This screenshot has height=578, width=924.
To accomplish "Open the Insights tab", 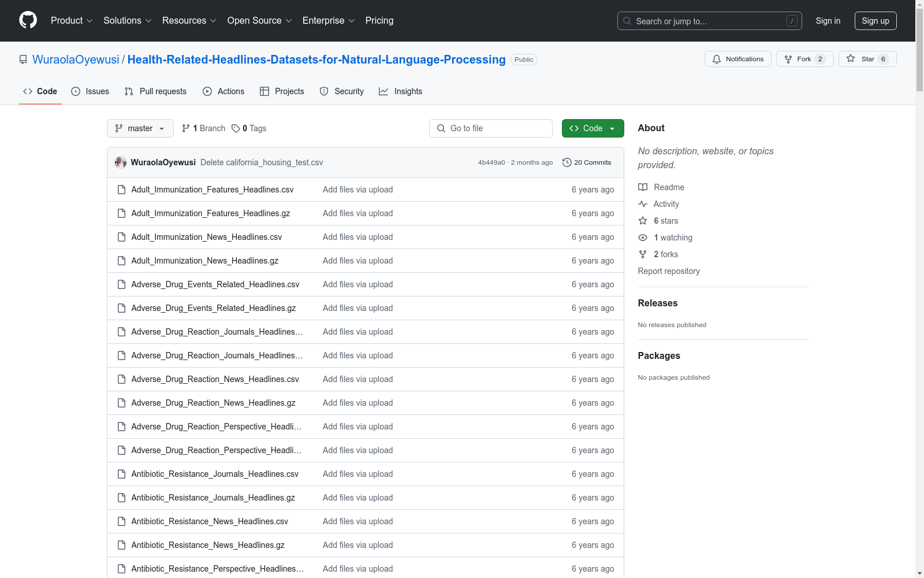I will tap(401, 91).
